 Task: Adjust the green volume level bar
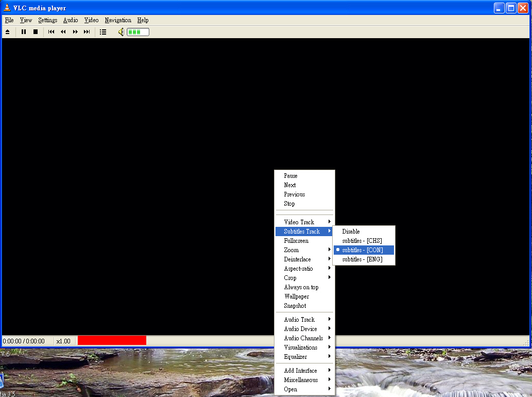138,32
